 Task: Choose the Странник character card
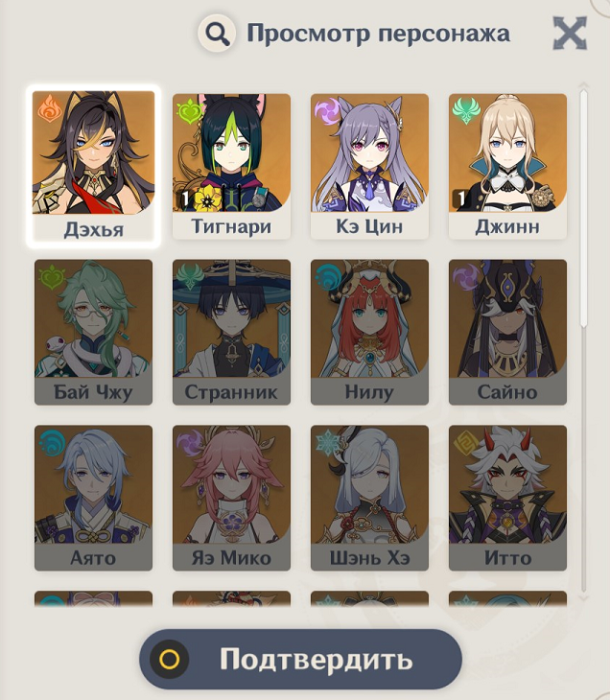click(x=231, y=332)
